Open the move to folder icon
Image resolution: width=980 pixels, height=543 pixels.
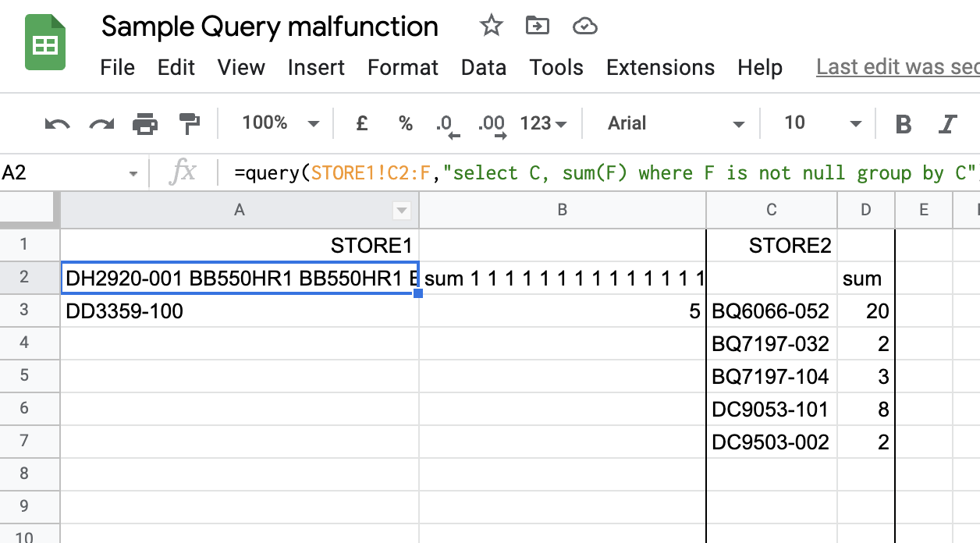[537, 26]
